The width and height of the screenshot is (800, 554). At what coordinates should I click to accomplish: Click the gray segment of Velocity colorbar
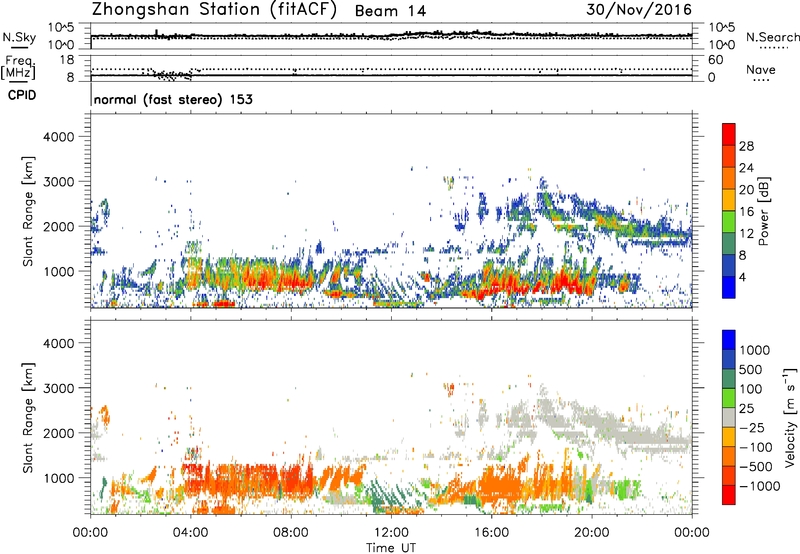coord(729,418)
